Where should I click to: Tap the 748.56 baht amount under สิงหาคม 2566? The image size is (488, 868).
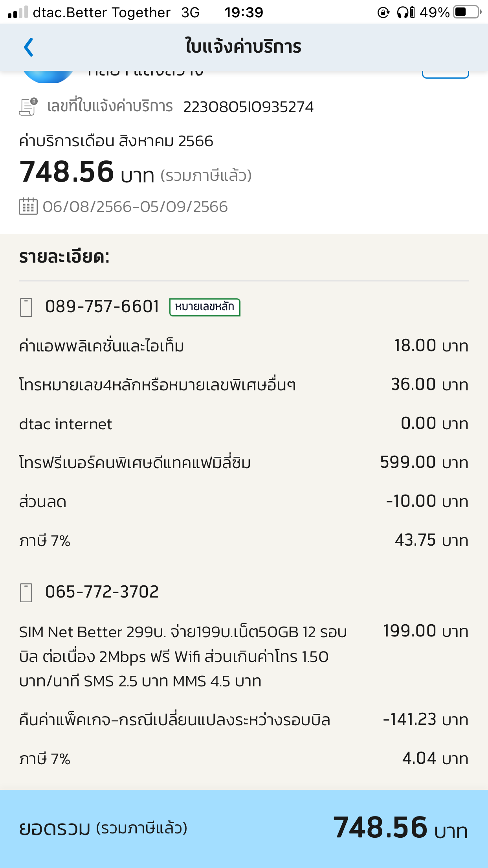[67, 172]
